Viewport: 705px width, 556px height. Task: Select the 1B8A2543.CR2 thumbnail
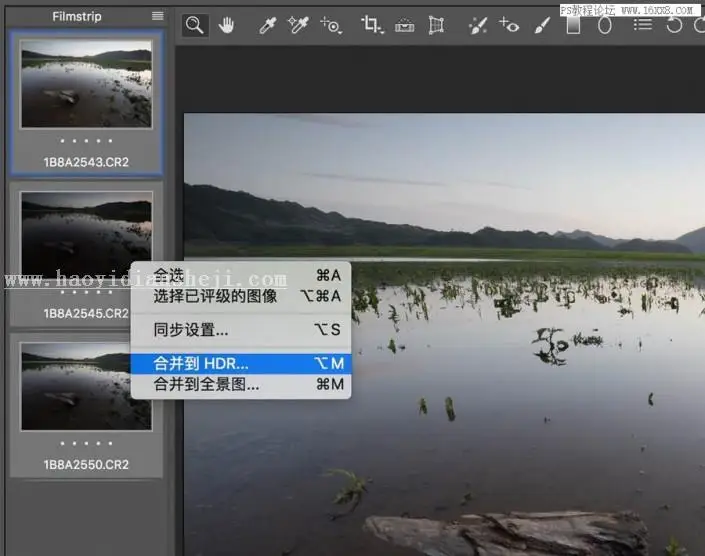[86, 84]
